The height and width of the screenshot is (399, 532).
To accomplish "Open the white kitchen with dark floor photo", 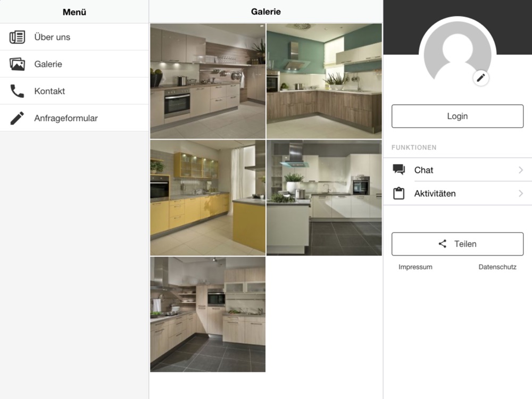I will [x=324, y=198].
